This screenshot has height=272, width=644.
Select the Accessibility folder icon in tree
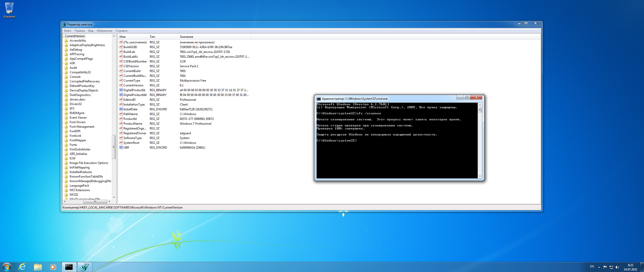coord(66,41)
